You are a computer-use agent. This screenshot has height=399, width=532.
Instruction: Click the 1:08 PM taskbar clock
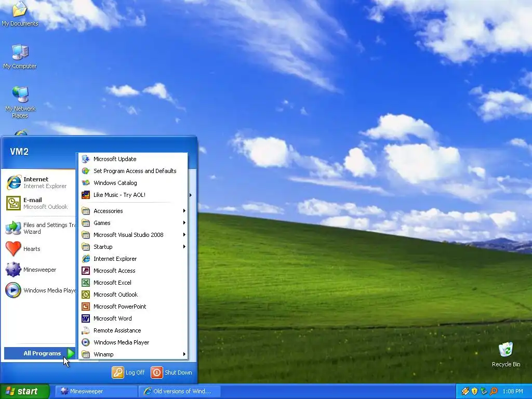pos(513,391)
